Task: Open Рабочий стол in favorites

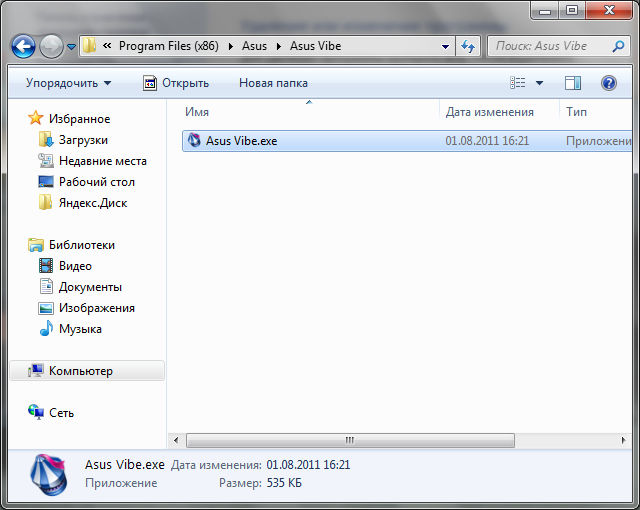Action: (97, 182)
